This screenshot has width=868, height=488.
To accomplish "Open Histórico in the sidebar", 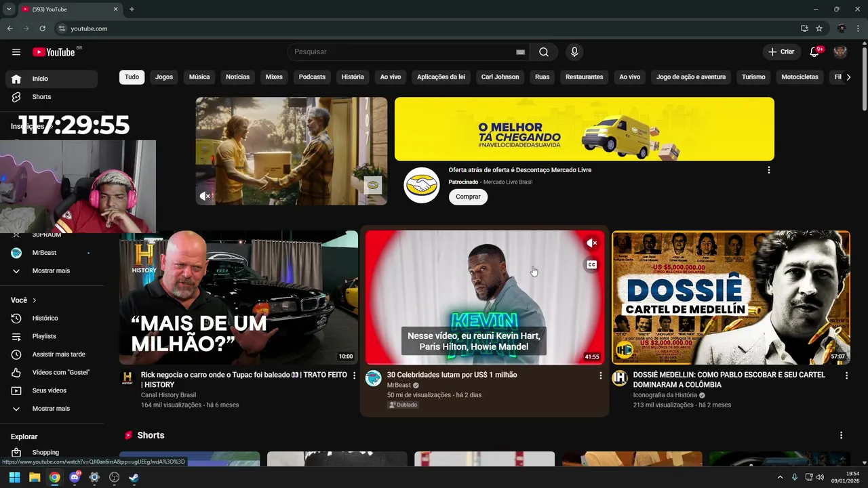I will tap(52, 318).
